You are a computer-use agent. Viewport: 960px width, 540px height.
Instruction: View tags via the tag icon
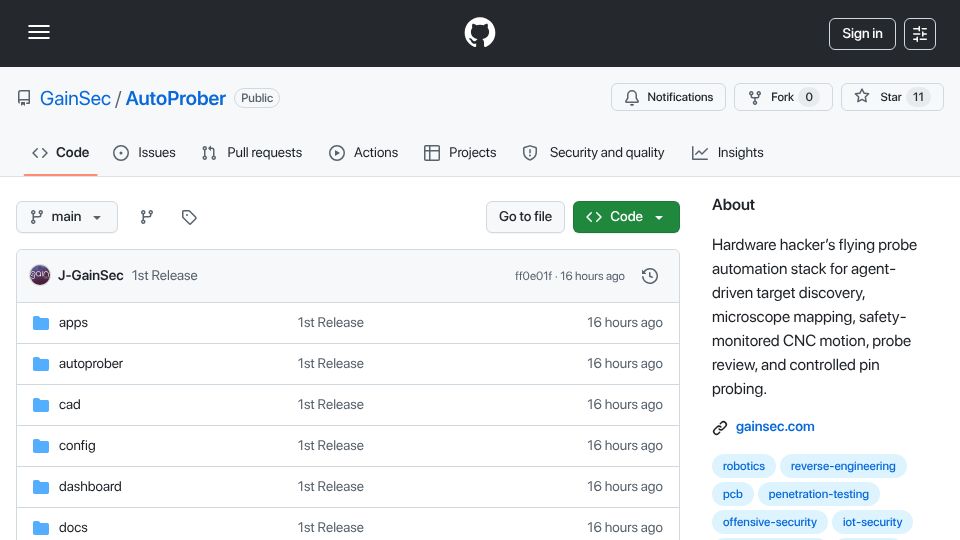coord(189,217)
